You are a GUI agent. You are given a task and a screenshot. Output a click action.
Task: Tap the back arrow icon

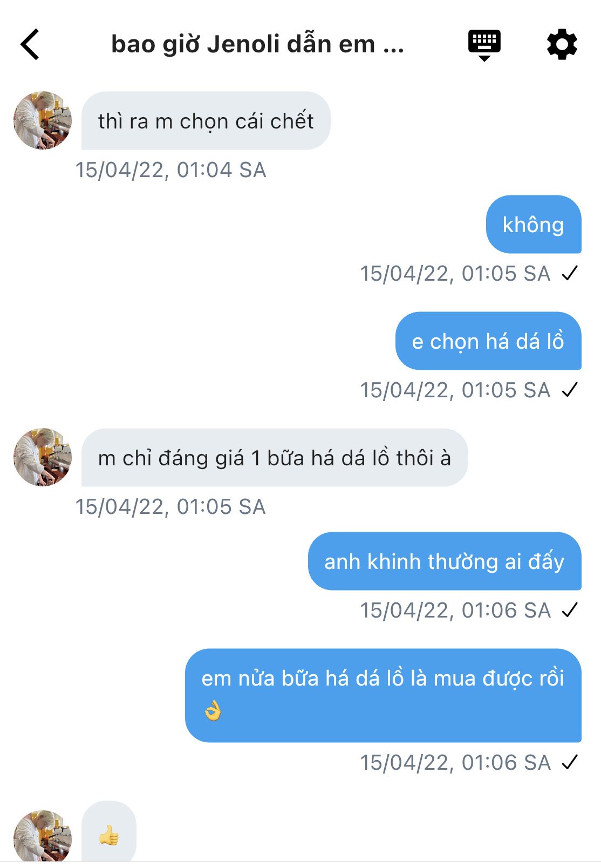[x=30, y=44]
